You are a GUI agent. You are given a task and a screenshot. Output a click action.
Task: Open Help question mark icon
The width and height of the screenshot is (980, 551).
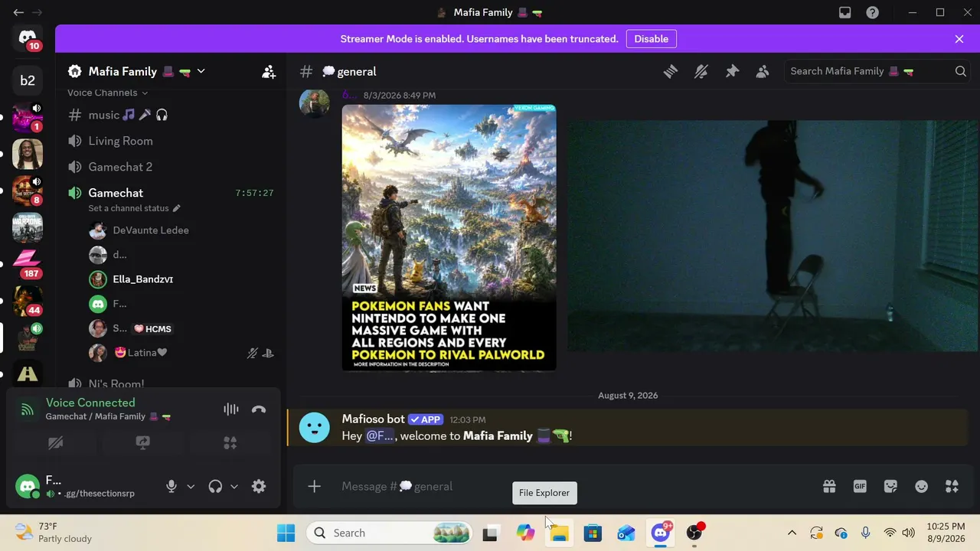pos(872,12)
